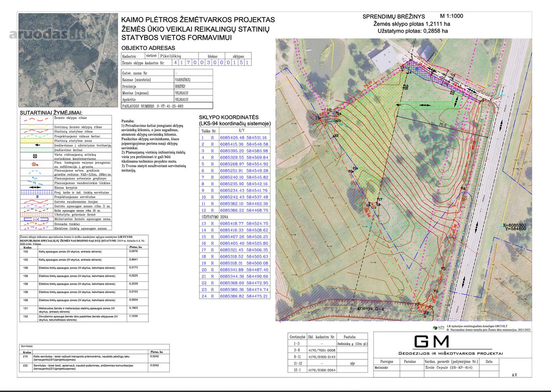551x392 pixels.
Task: Click the legend text "Žemės sklypo ribos"
Action: [70, 118]
